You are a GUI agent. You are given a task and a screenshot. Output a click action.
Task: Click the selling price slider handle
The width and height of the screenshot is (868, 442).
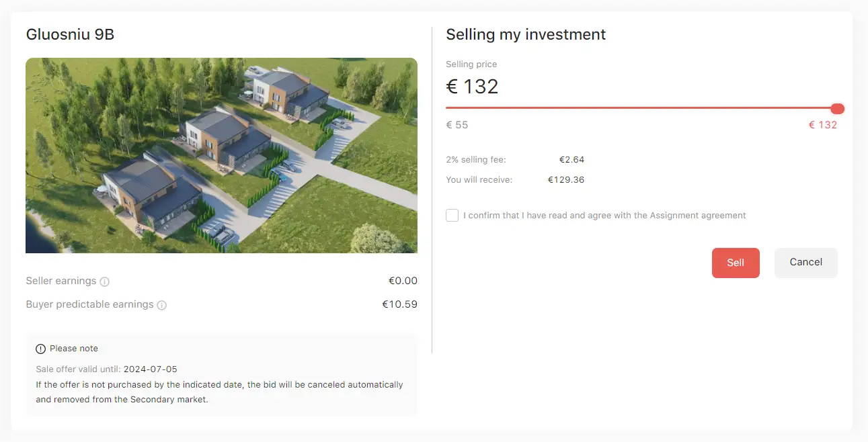tap(837, 109)
